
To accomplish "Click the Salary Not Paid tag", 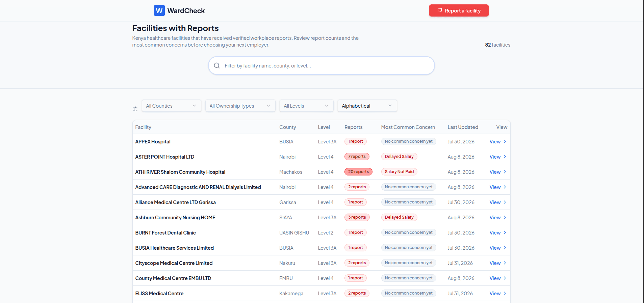I will click(399, 172).
